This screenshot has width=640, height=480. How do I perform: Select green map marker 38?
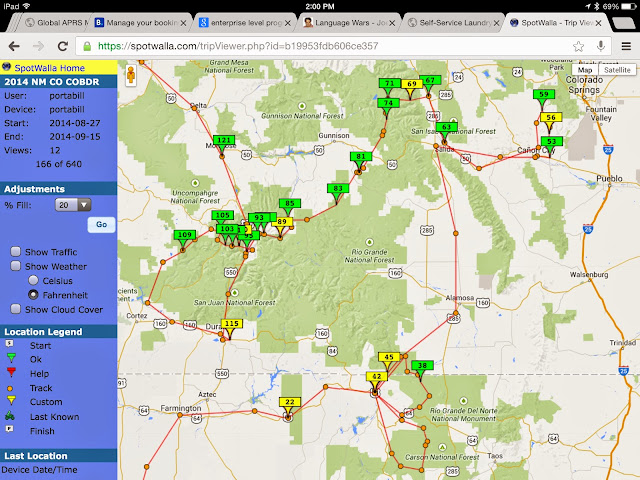coord(422,365)
